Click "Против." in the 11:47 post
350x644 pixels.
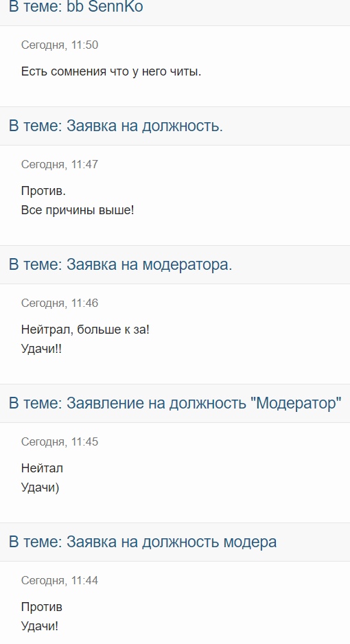point(43,191)
